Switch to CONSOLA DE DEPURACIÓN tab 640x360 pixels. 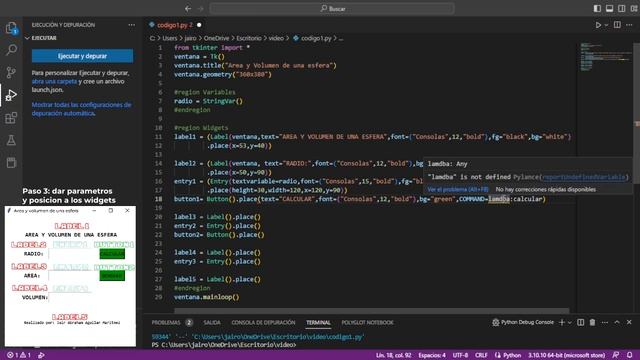click(x=263, y=322)
